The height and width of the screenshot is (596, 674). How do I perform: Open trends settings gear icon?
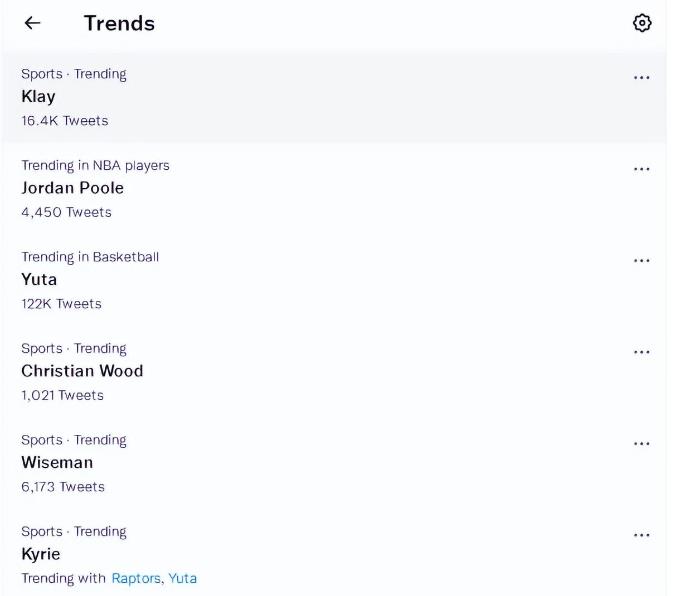642,23
